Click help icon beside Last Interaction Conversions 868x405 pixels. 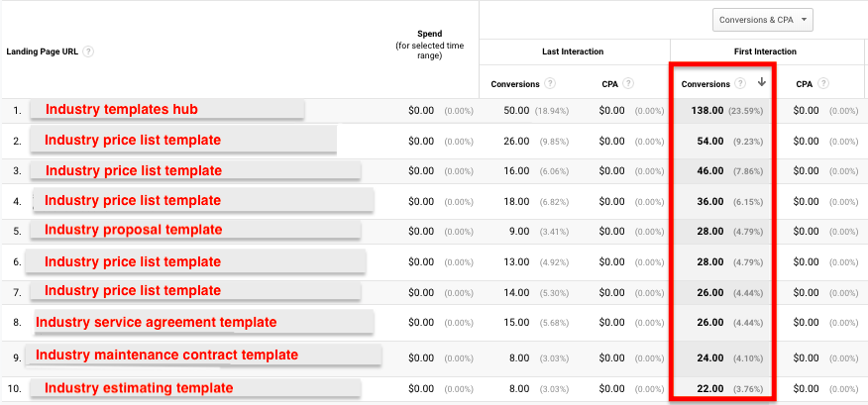coord(549,83)
